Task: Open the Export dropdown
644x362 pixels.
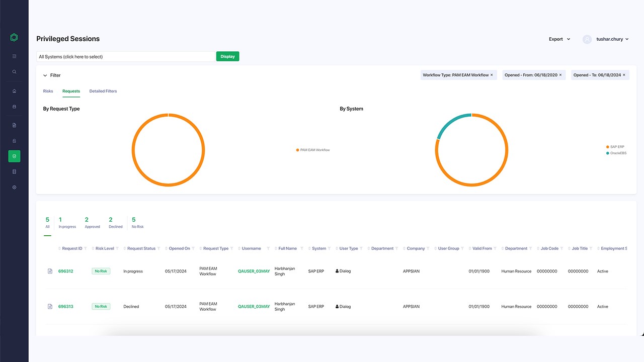Action: pos(559,39)
